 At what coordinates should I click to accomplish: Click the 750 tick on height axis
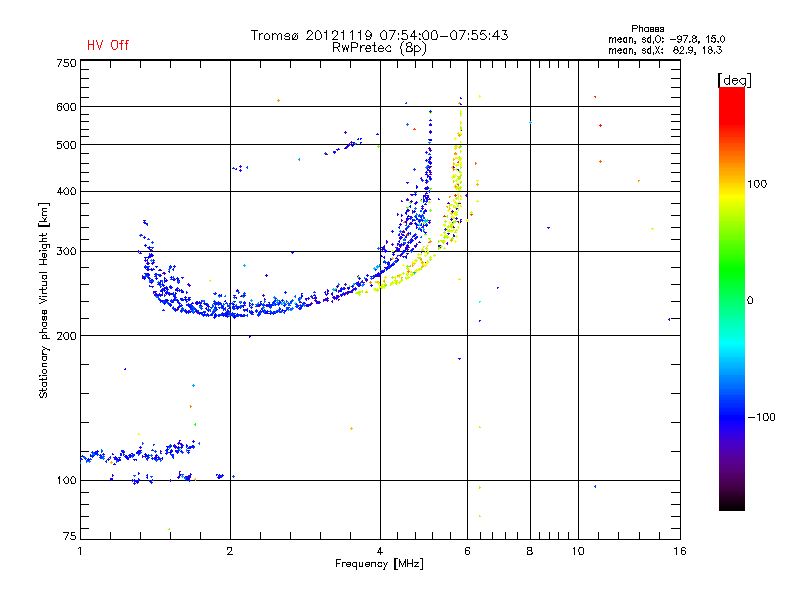66,63
